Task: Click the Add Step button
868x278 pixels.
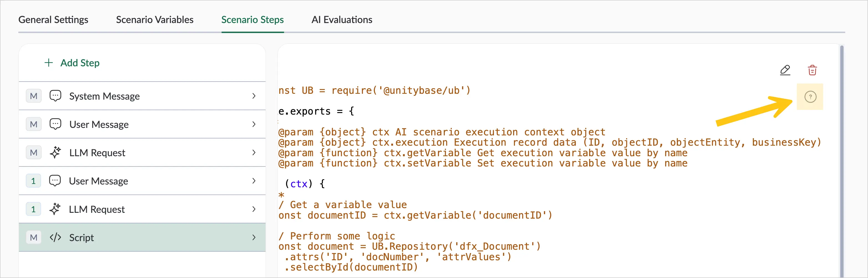Action: click(x=72, y=63)
